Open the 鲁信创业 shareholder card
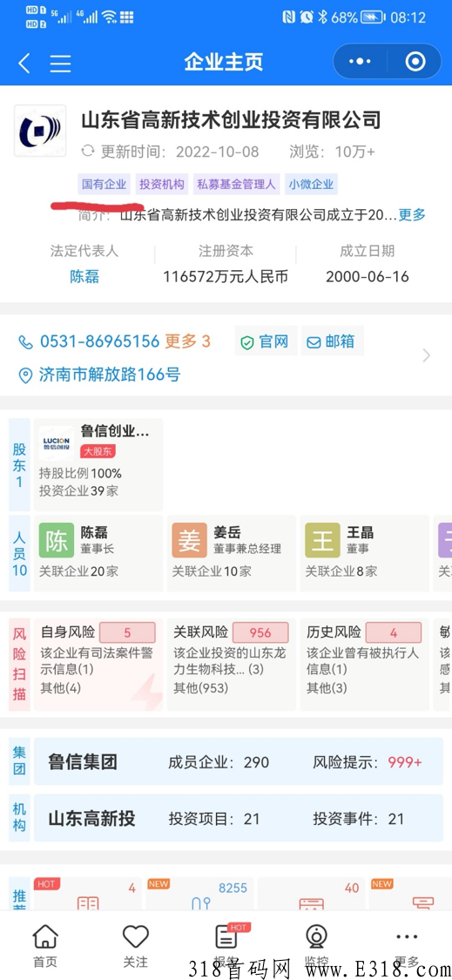 pyautogui.click(x=98, y=465)
